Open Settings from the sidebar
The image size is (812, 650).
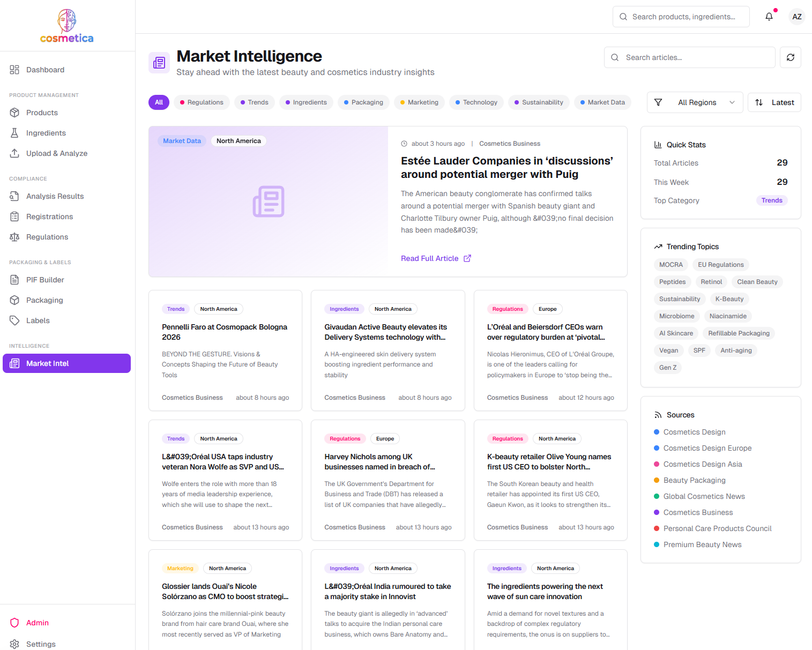click(41, 644)
